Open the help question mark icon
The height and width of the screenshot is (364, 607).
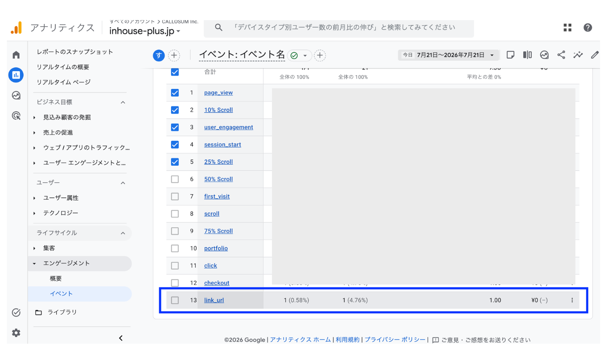[588, 28]
